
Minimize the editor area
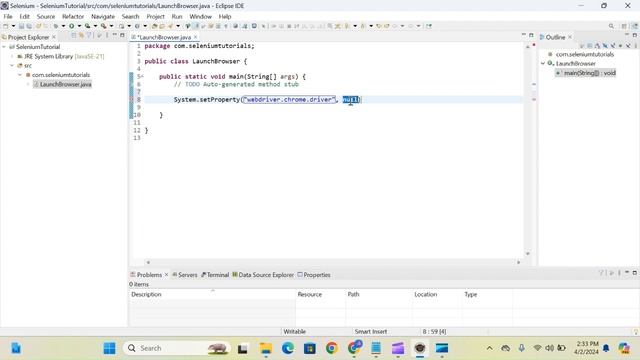523,36
